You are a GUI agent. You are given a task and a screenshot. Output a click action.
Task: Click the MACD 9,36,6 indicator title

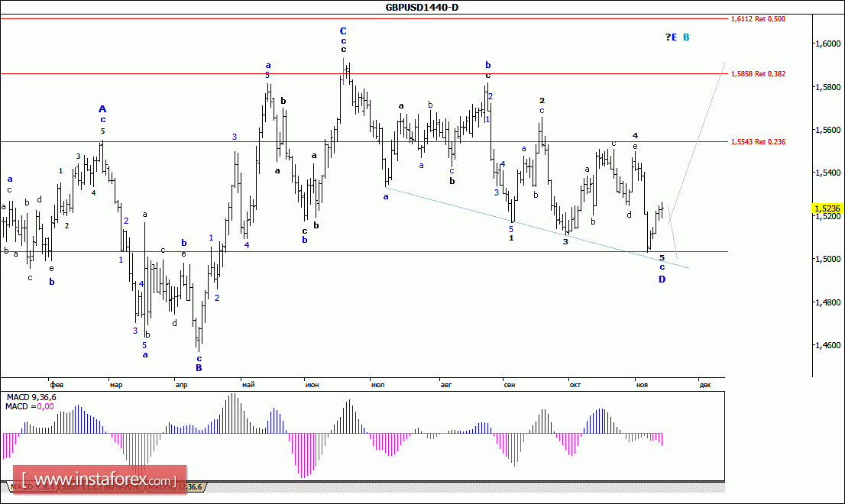pyautogui.click(x=31, y=397)
